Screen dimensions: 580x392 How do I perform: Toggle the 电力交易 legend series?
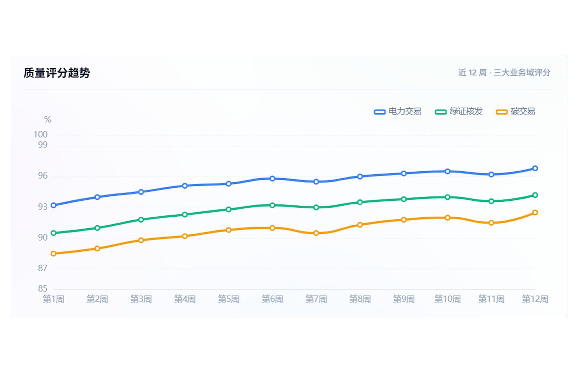[398, 112]
